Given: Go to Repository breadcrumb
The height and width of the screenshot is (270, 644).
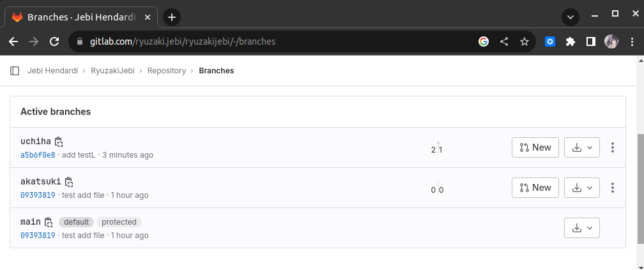Looking at the screenshot, I should (x=166, y=71).
